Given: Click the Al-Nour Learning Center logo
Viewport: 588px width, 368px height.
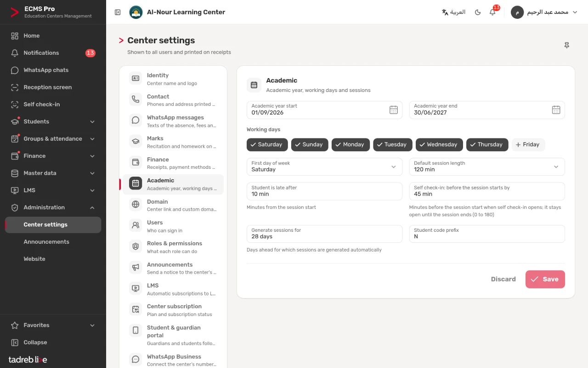Looking at the screenshot, I should (x=136, y=12).
